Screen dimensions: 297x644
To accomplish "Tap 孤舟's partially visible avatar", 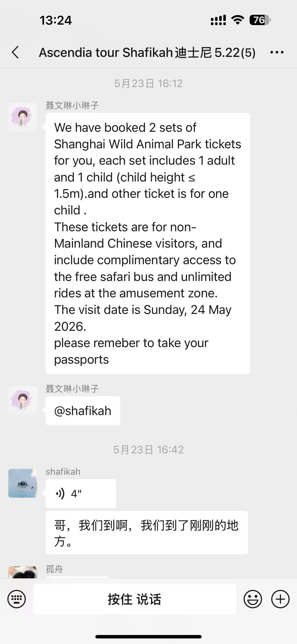I will [x=23, y=572].
